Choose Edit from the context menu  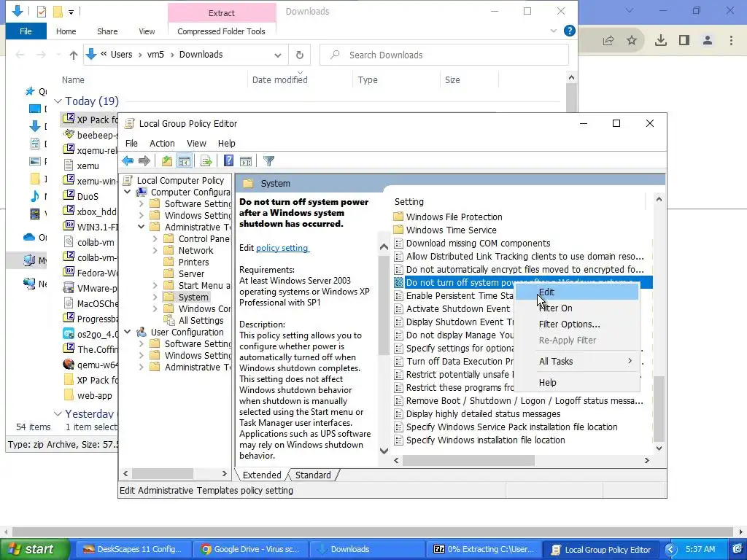tap(578, 292)
